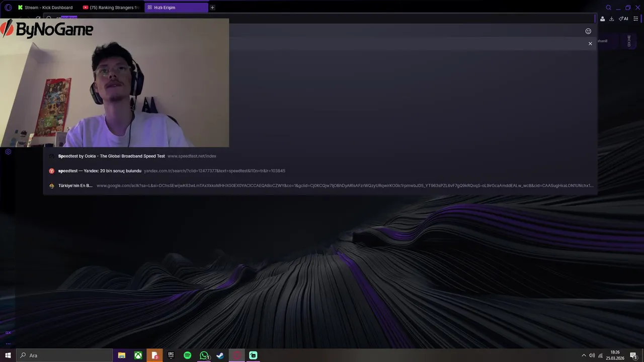Click the GX corner icon in the sidebar
Screen dimensions: 644x362
tap(8, 332)
